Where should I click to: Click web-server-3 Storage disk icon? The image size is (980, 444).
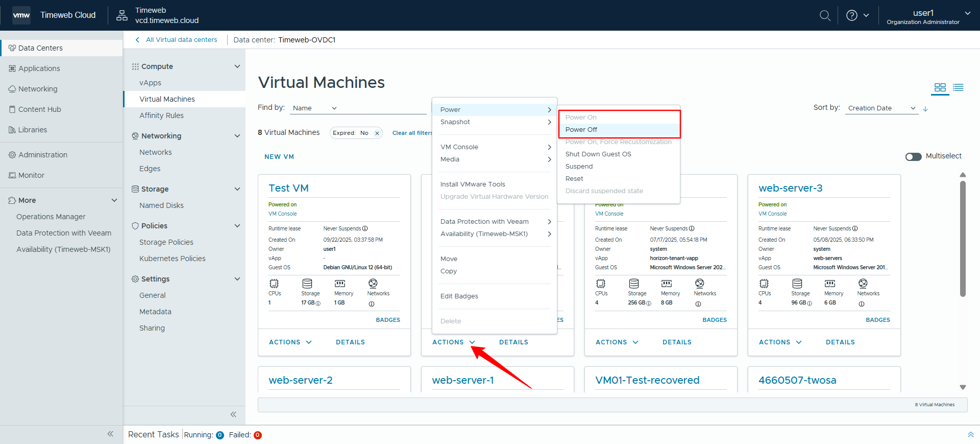(x=797, y=284)
